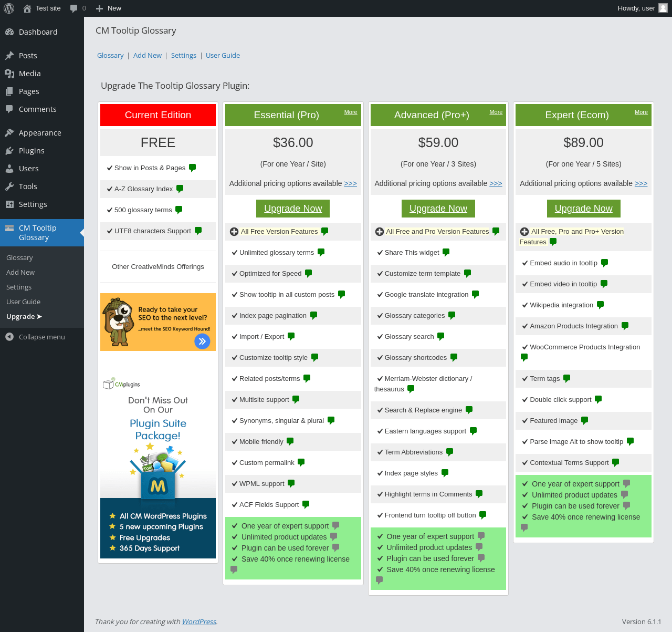The width and height of the screenshot is (672, 632).
Task: Open User Guide link under page title
Action: tap(223, 56)
